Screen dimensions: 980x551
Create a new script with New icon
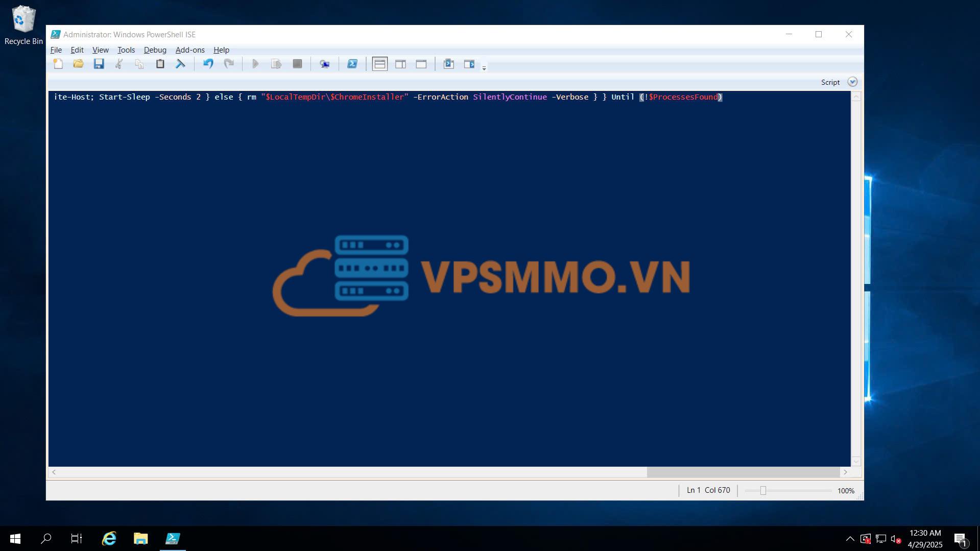tap(58, 64)
